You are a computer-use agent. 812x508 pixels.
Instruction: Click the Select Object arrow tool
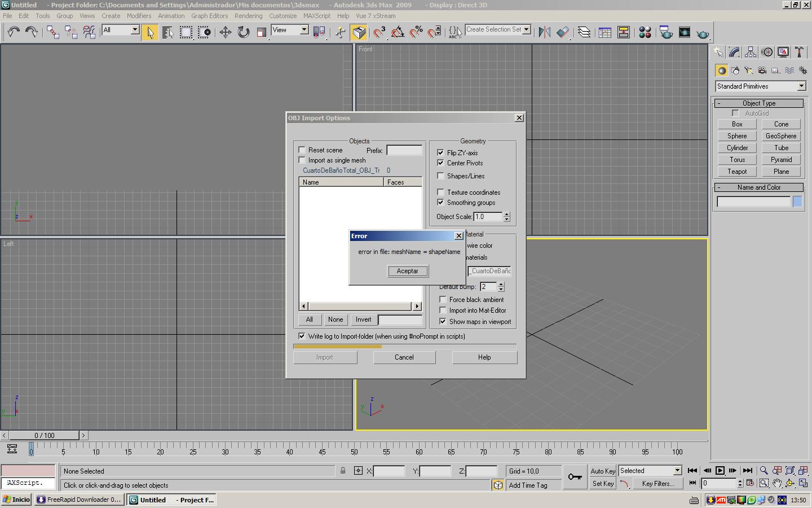coord(150,32)
